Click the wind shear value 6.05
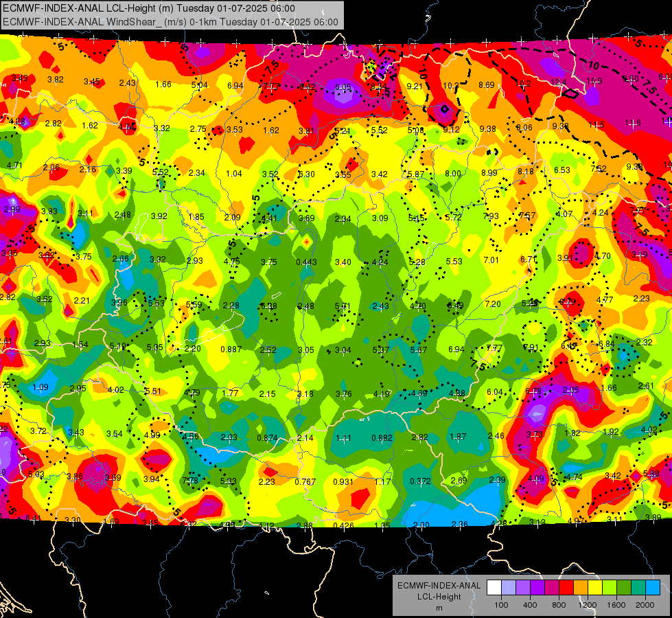Image resolution: width=672 pixels, height=618 pixels. [343, 87]
